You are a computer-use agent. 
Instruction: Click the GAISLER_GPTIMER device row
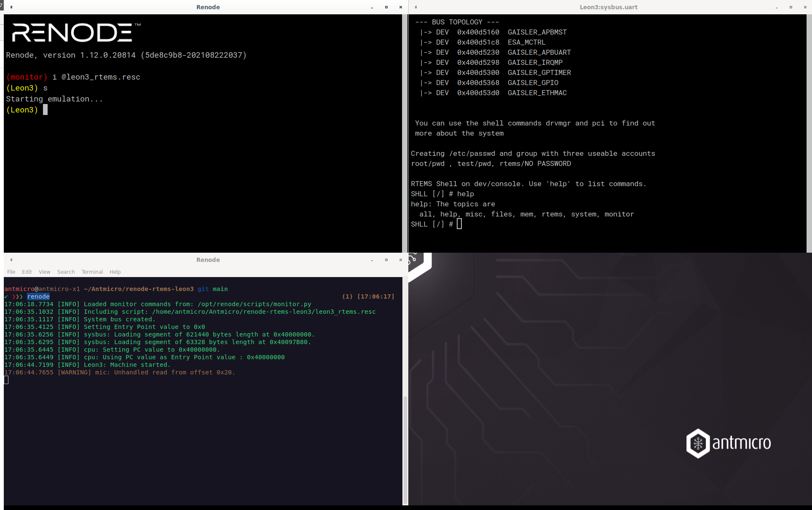pos(495,73)
